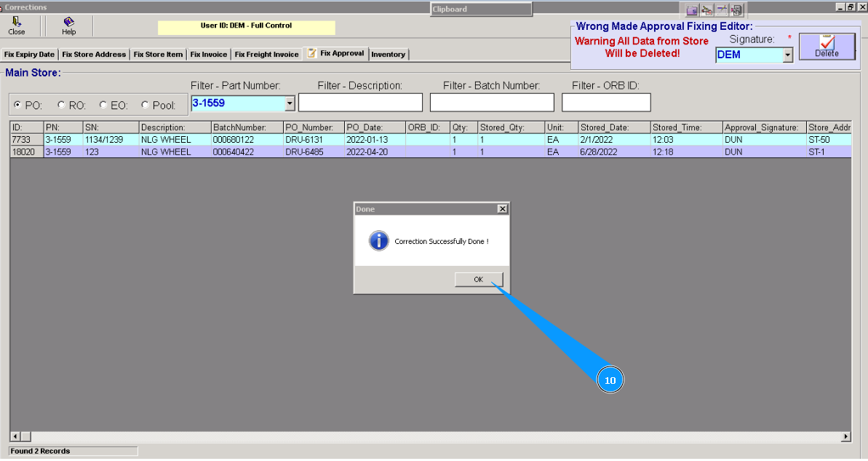Minimize the Corrections window
Image resolution: width=868 pixels, height=461 pixels.
(840, 7)
